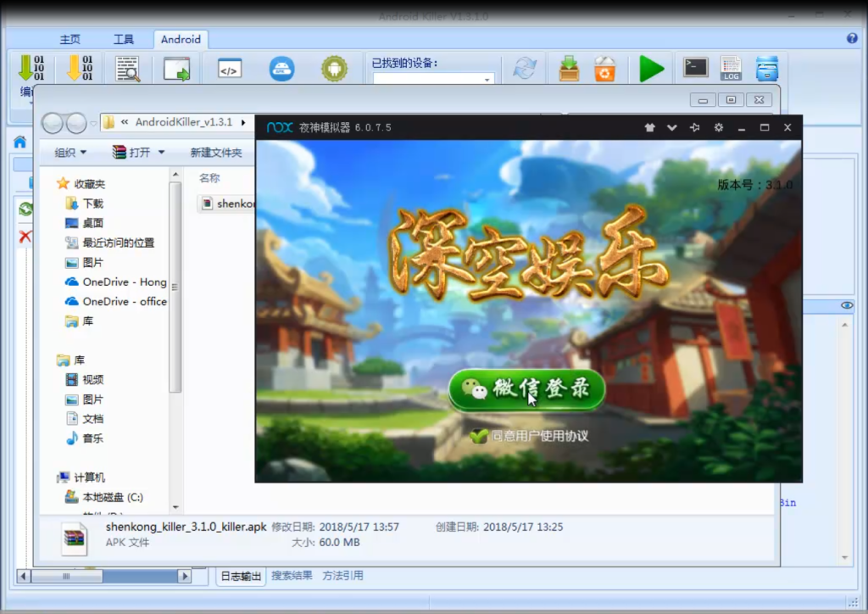Screen dimensions: 868x614
Task: Open OneDrive - Hong in navigation pane
Action: (115, 282)
